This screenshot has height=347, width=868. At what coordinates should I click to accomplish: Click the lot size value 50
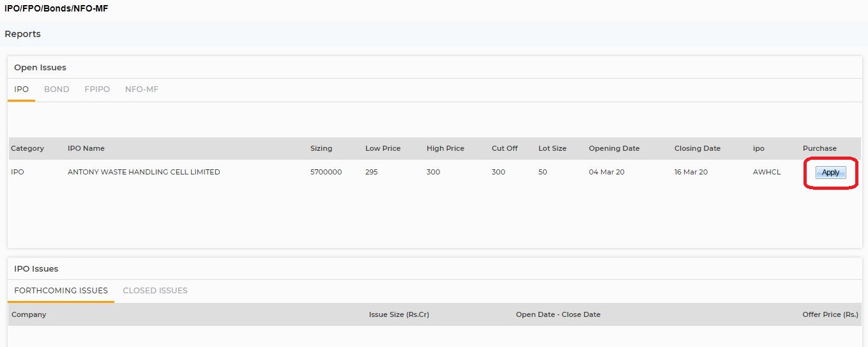point(543,172)
